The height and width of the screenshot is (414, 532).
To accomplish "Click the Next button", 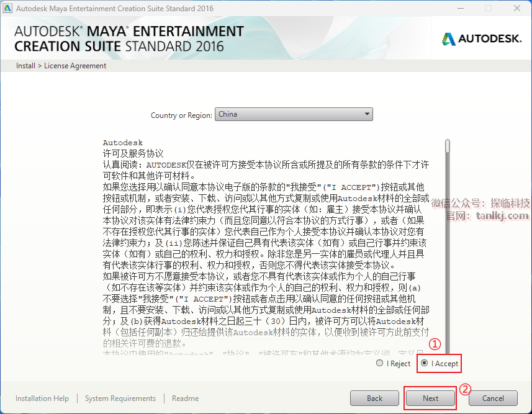I will [x=430, y=398].
